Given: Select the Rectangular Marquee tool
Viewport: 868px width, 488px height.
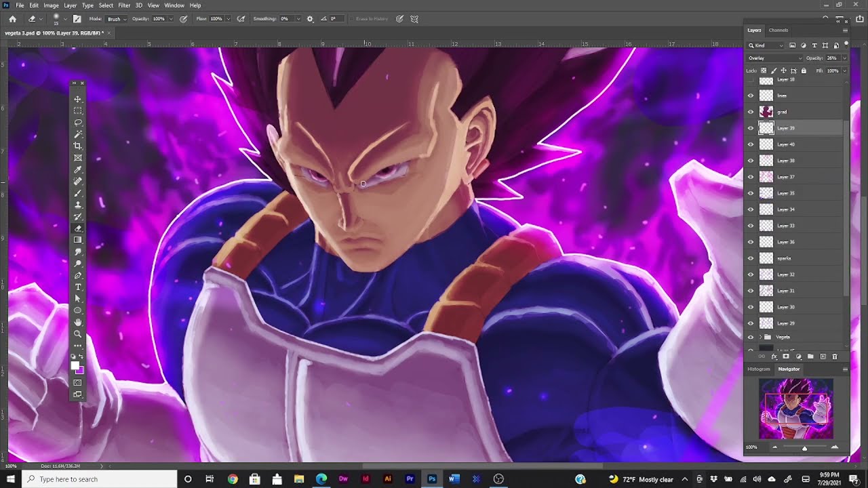Looking at the screenshot, I should [x=77, y=110].
